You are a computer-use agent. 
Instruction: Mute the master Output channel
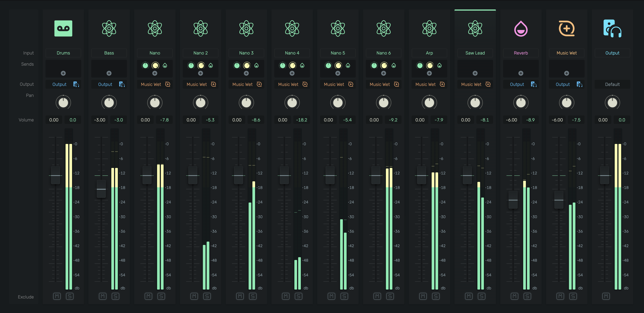[606, 296]
